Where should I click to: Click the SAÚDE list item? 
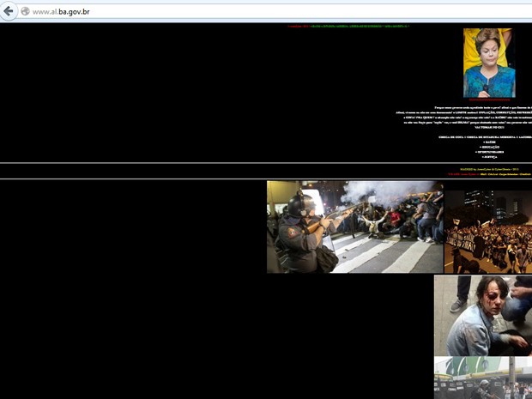[x=489, y=142]
